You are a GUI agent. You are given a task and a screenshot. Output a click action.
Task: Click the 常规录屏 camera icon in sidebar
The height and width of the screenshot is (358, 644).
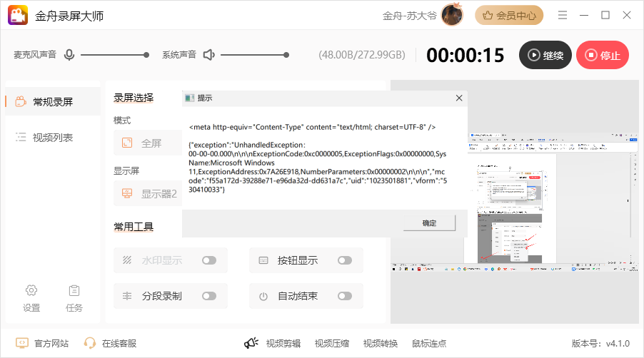tap(21, 101)
